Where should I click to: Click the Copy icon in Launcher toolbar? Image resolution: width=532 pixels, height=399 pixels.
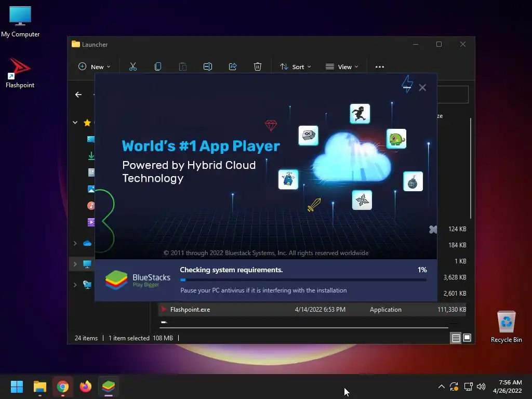[158, 66]
